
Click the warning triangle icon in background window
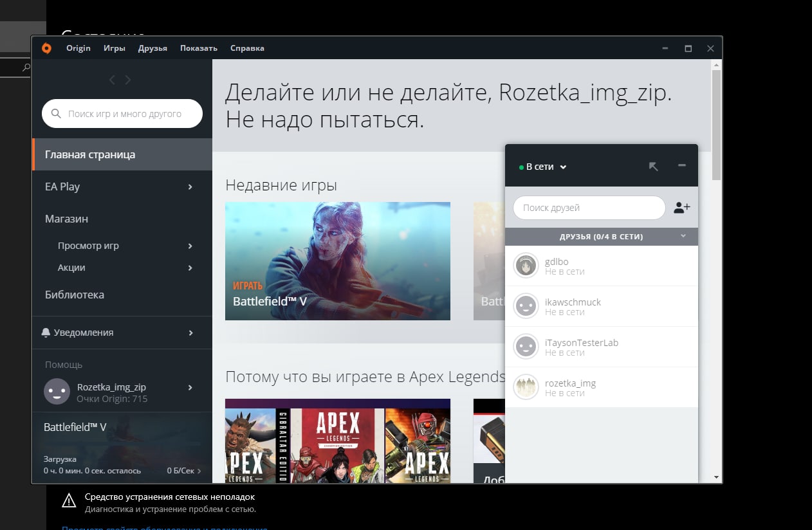coord(68,500)
